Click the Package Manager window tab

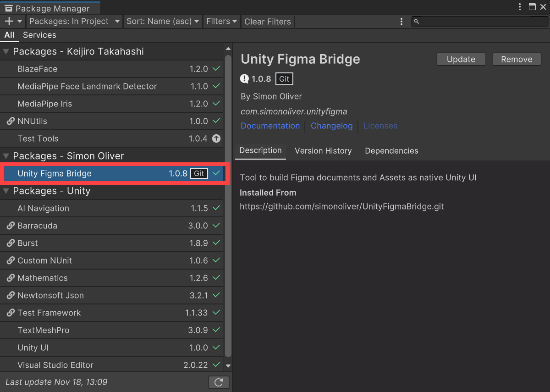click(x=50, y=8)
